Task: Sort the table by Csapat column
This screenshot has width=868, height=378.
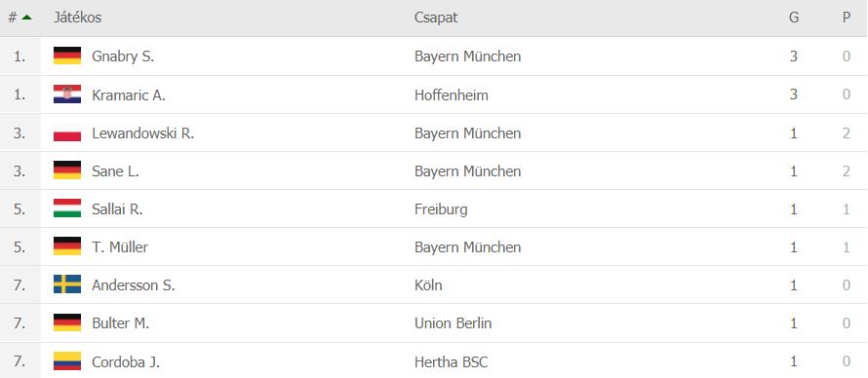Action: click(x=436, y=18)
